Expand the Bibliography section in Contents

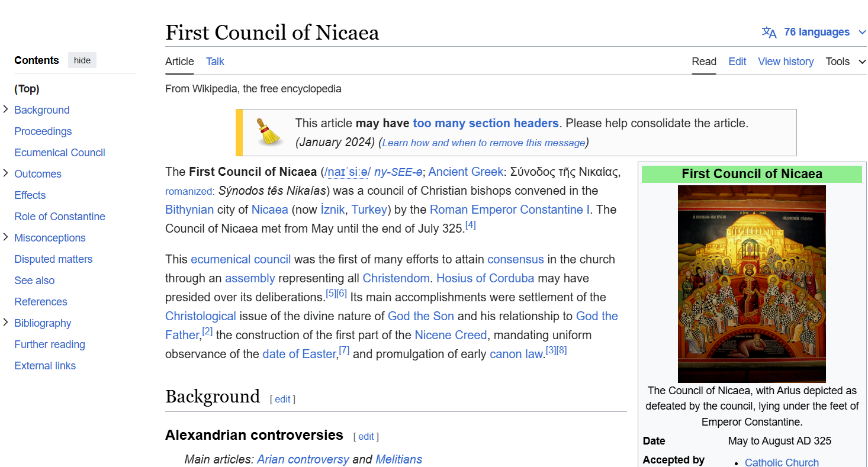tap(6, 323)
